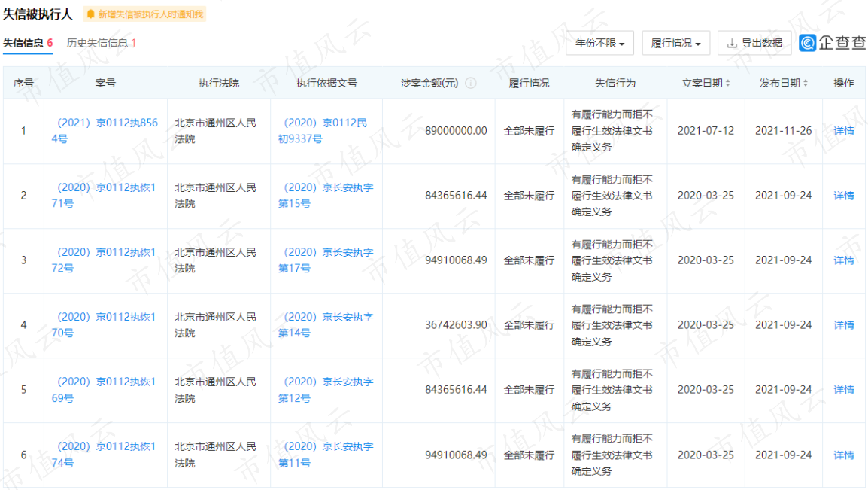This screenshot has width=868, height=490.
Task: Click the download icon in 导出数据
Action: pyautogui.click(x=732, y=43)
